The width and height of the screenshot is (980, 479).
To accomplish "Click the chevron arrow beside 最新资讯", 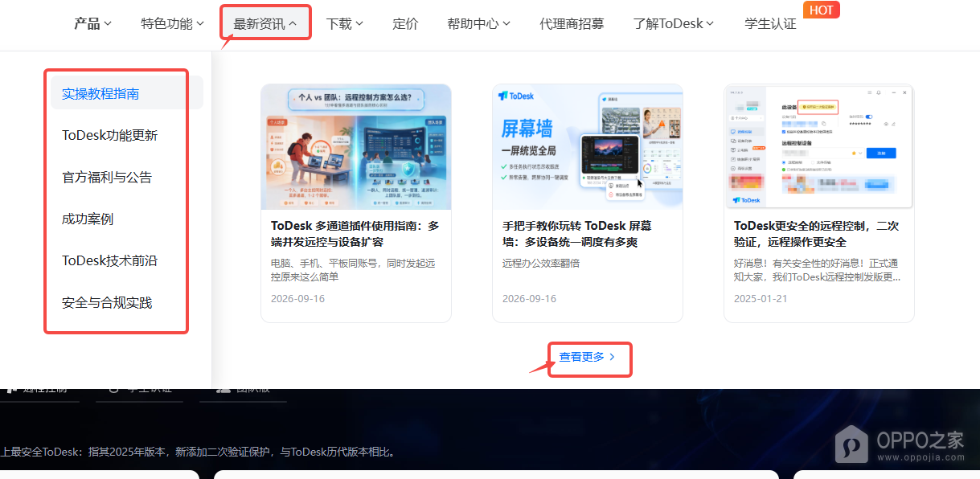I will point(293,24).
